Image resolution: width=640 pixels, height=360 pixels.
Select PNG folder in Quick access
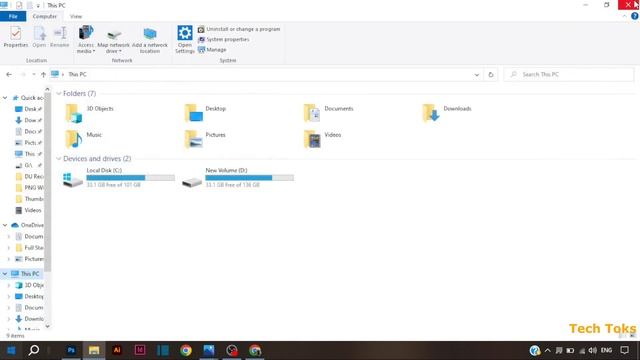tap(29, 188)
